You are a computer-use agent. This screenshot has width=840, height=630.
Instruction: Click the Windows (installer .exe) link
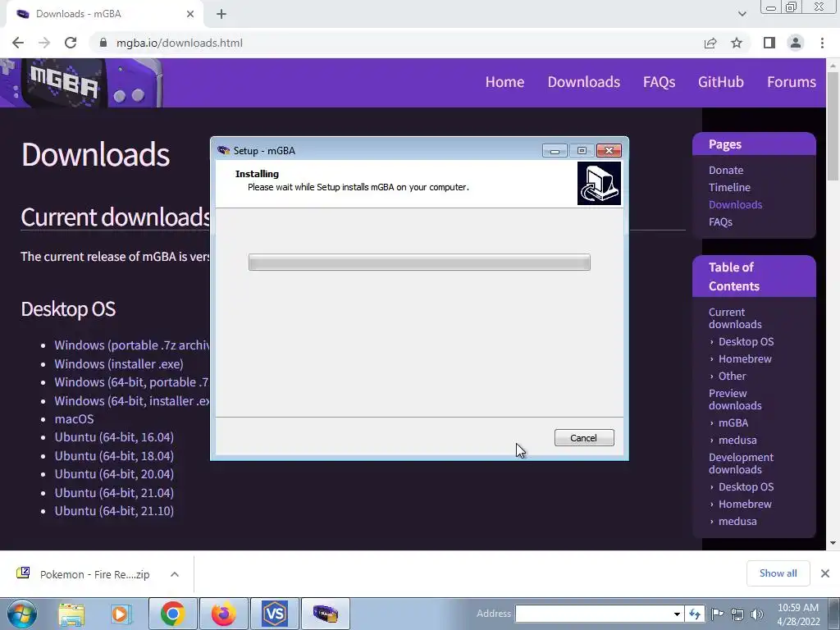tap(119, 363)
